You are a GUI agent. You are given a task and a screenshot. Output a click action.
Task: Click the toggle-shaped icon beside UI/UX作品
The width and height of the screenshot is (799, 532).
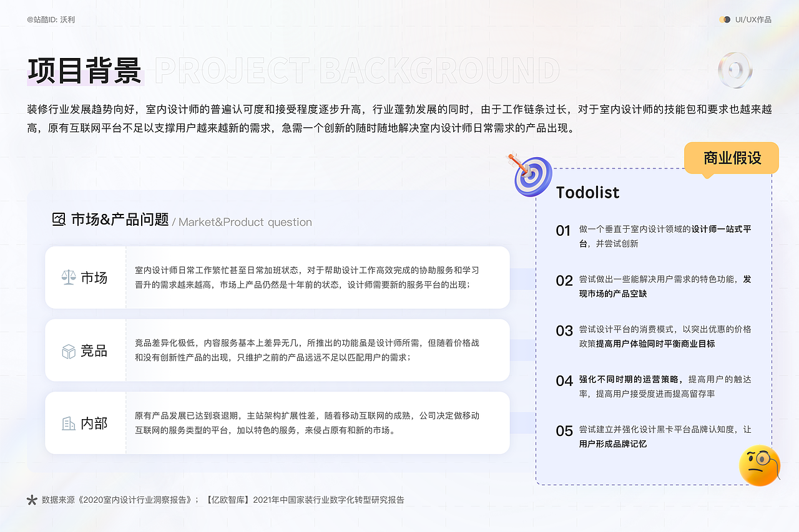pyautogui.click(x=725, y=19)
